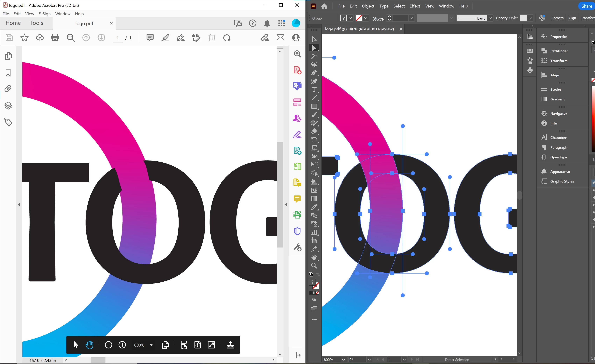Screen dimensions: 595x364
Task: Click the Print icon in Acrobat toolbar
Action: pyautogui.click(x=55, y=38)
